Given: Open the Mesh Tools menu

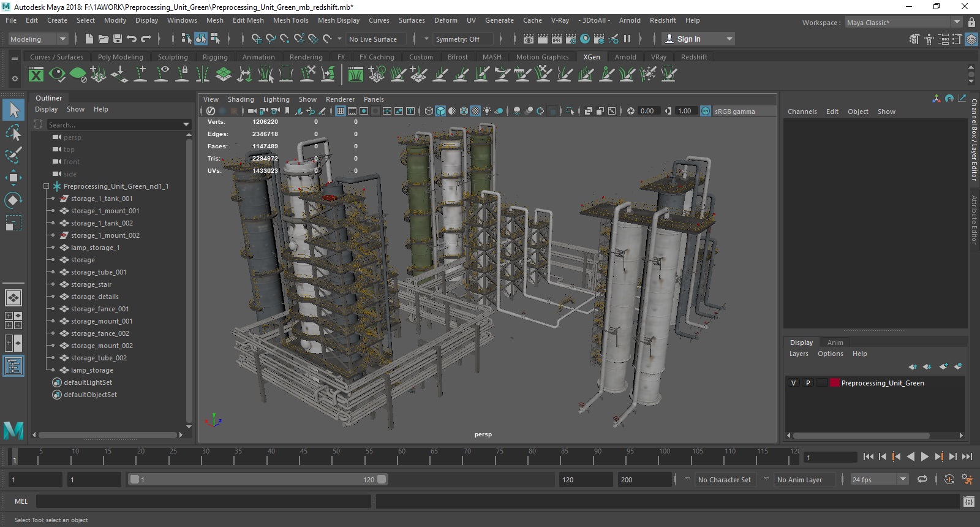Looking at the screenshot, I should point(290,20).
